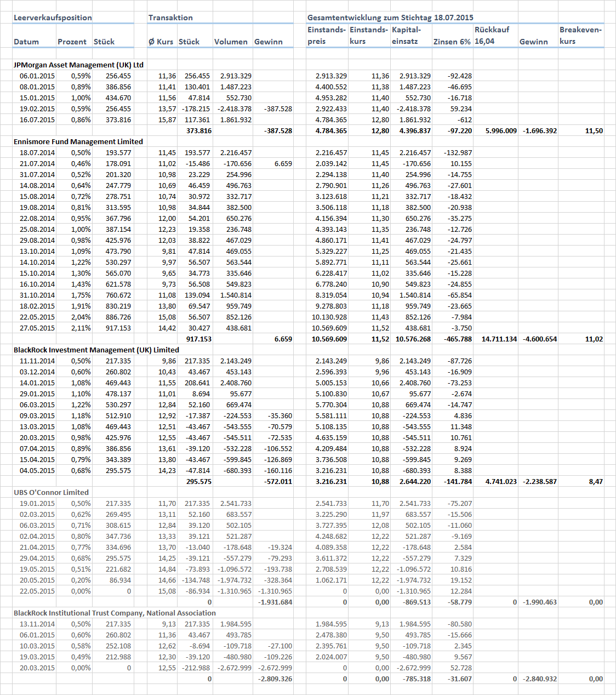Select the transaction Stück value 139.094

point(197,295)
